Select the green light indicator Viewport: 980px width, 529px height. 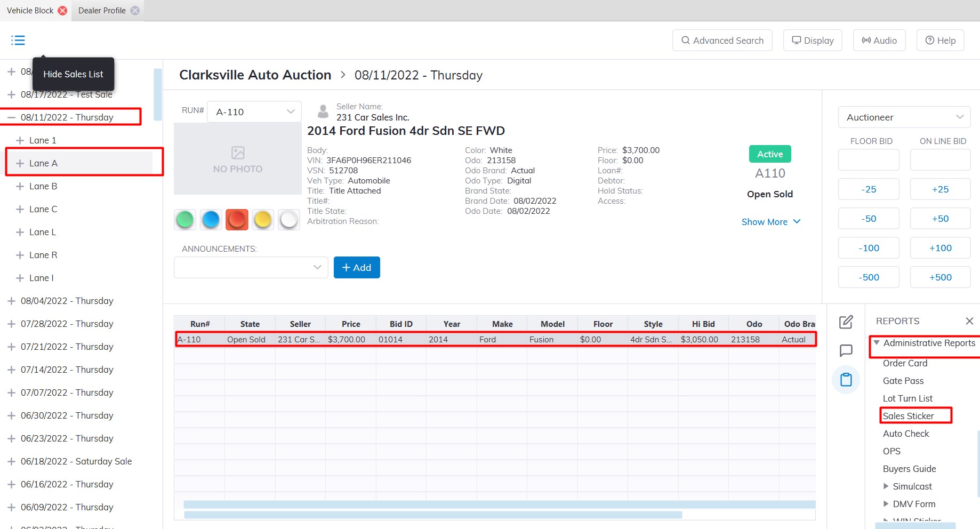pos(185,220)
